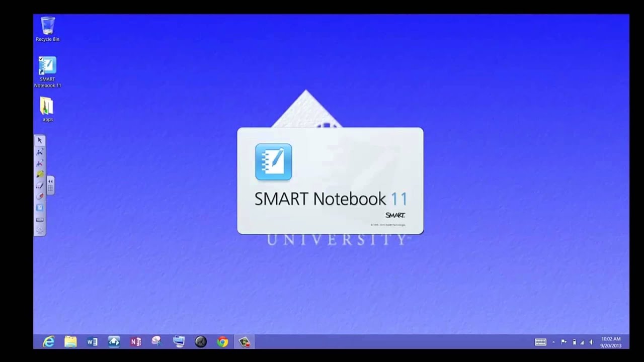The width and height of the screenshot is (644, 362).
Task: Activate the Eraser in the floating toolbar
Action: point(40,185)
